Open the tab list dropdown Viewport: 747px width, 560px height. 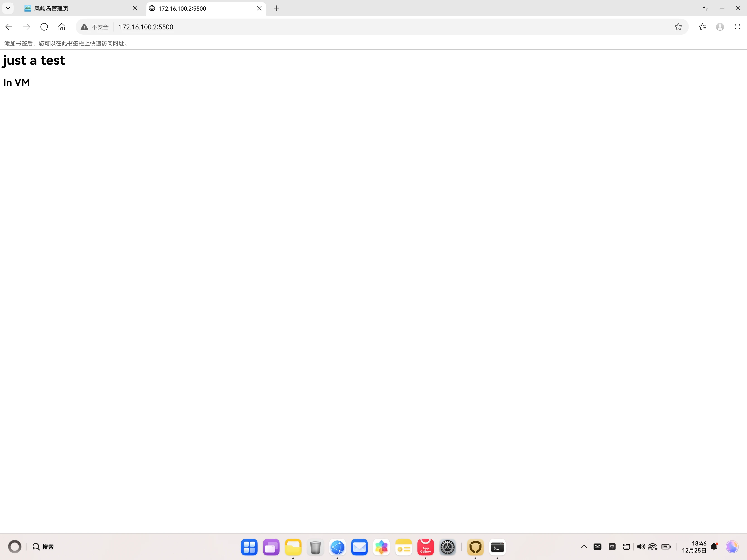(8, 8)
